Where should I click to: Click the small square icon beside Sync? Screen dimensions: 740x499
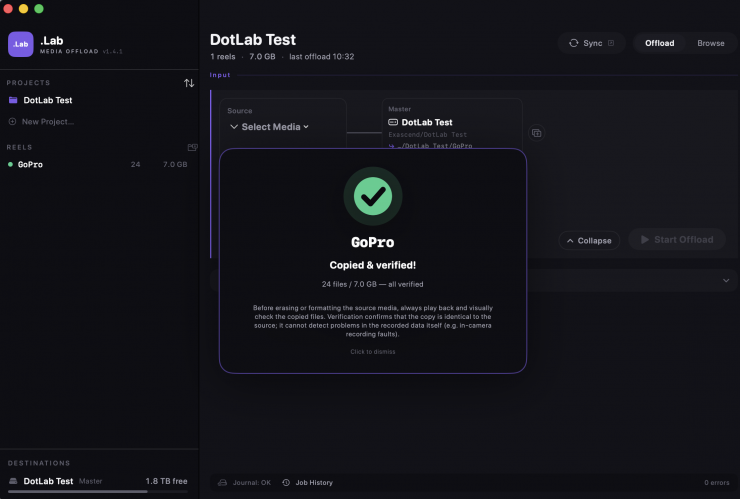pyautogui.click(x=611, y=43)
